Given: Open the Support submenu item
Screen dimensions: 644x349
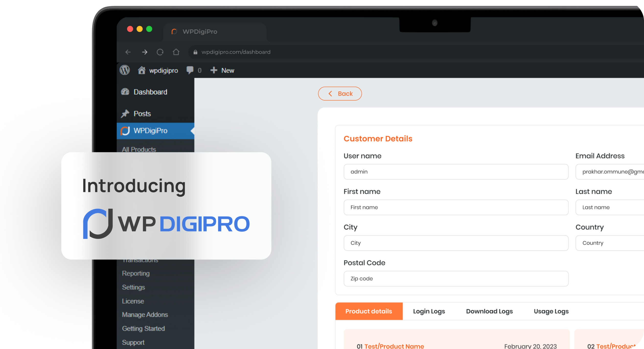Looking at the screenshot, I should (x=133, y=343).
